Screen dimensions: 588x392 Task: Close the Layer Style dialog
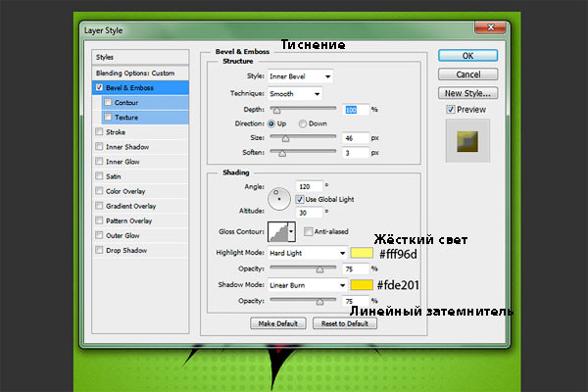[490, 27]
